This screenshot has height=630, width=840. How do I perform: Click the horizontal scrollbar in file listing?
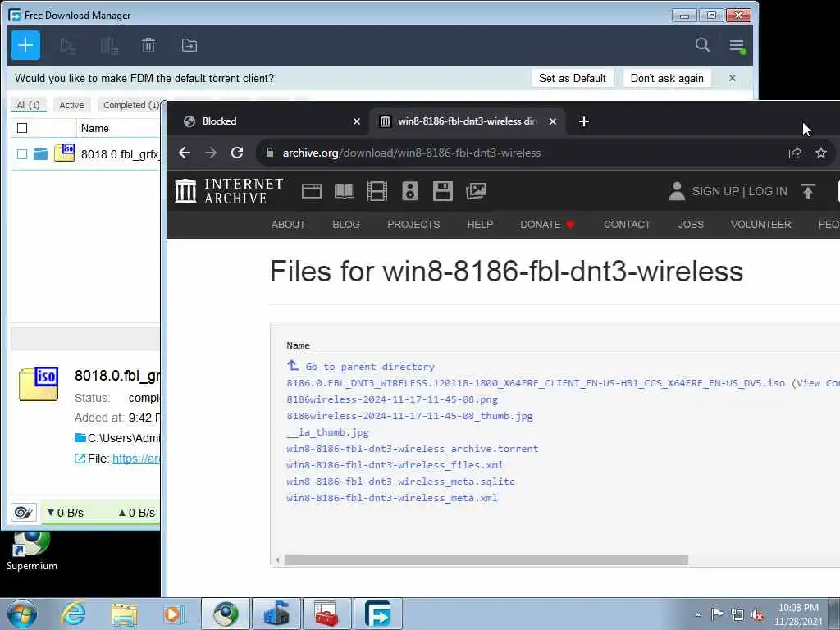click(486, 560)
